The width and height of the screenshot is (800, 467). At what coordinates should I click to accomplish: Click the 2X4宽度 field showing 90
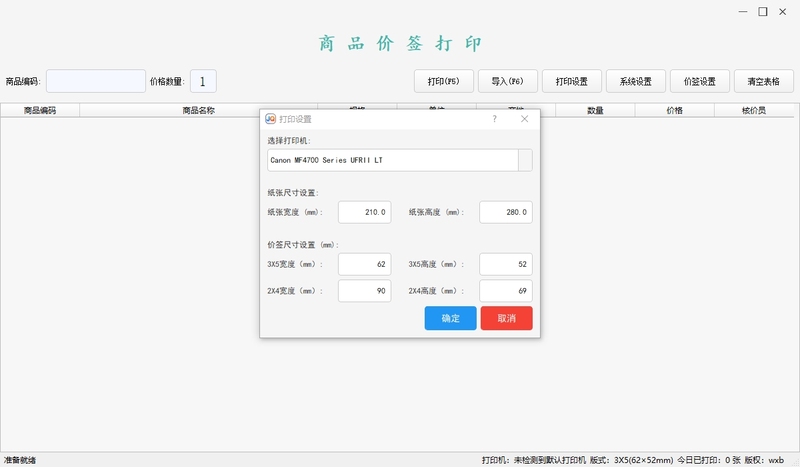pyautogui.click(x=365, y=291)
